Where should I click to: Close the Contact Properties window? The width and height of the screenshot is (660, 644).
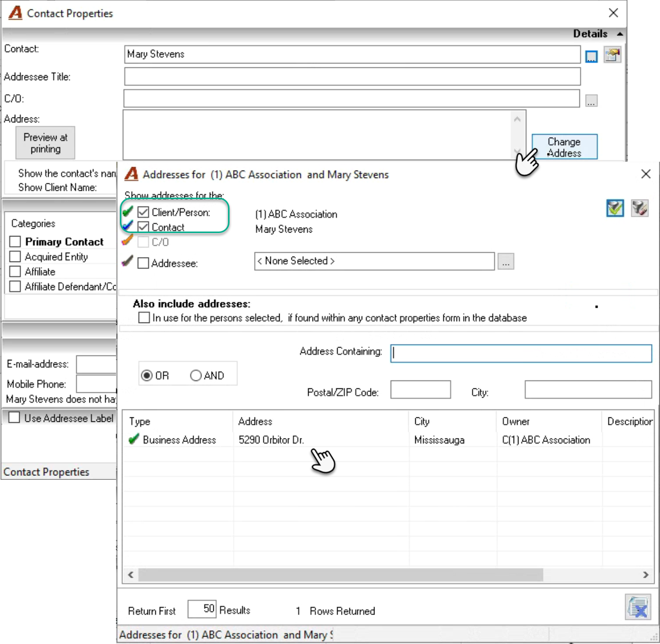tap(613, 13)
